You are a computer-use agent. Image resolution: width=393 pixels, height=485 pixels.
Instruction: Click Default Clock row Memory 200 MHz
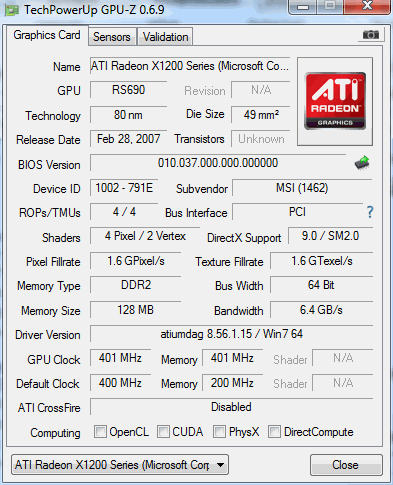[x=232, y=383]
